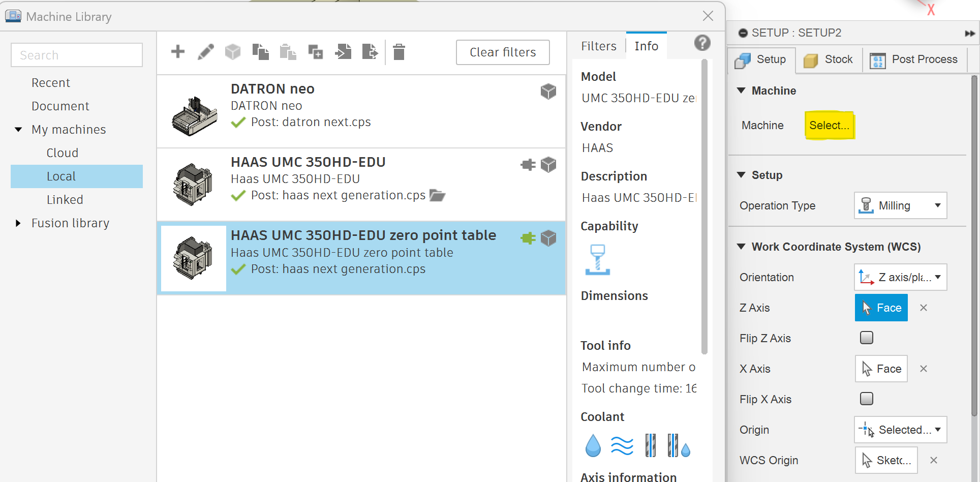Image resolution: width=980 pixels, height=482 pixels.
Task: Open the Orientation dropdown
Action: pos(900,277)
